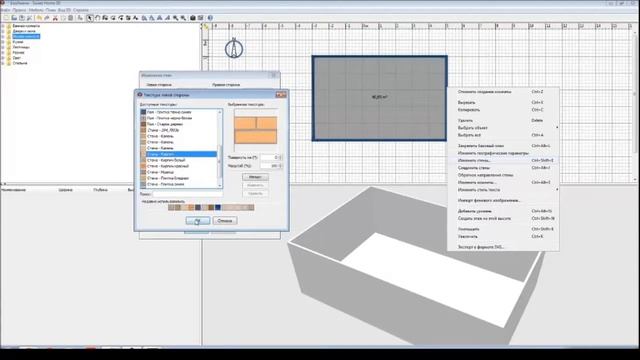This screenshot has height=360, width=640.
Task: Click the Copy toolbar icon
Action: click(x=63, y=18)
